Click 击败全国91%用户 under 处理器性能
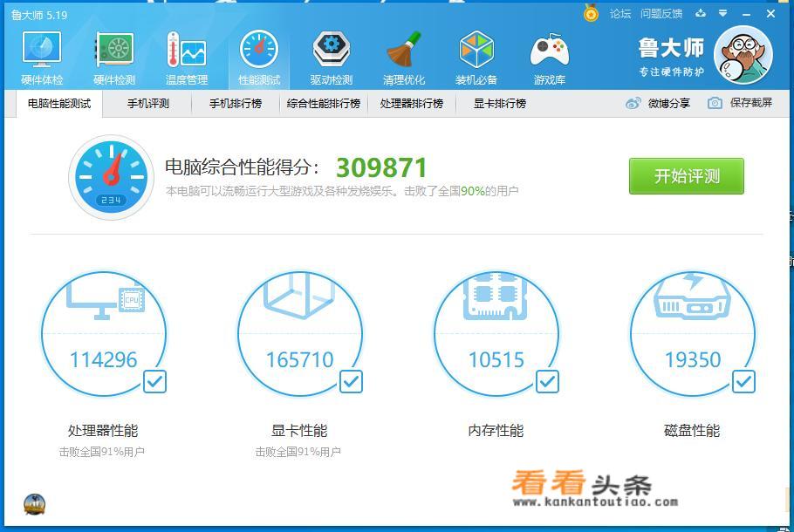Screen dimensions: 794x532 click(x=102, y=452)
